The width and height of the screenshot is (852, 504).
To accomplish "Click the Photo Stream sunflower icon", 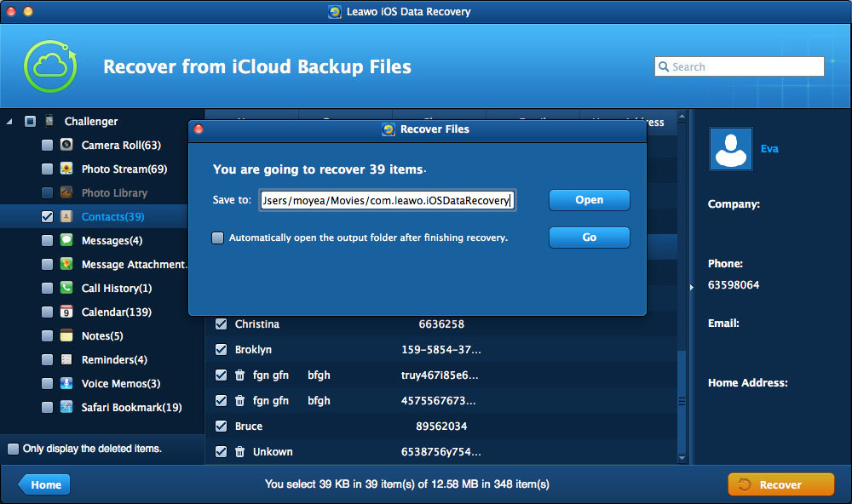I will click(66, 169).
